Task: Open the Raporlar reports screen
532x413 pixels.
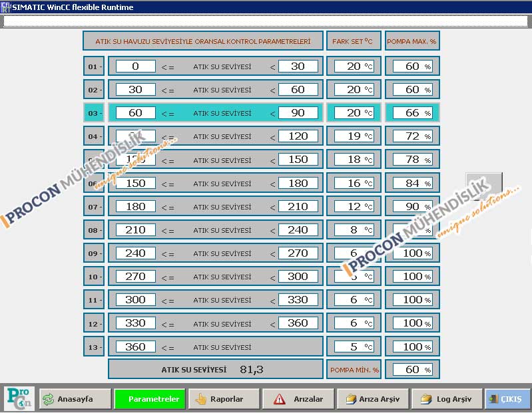Action: tap(224, 399)
